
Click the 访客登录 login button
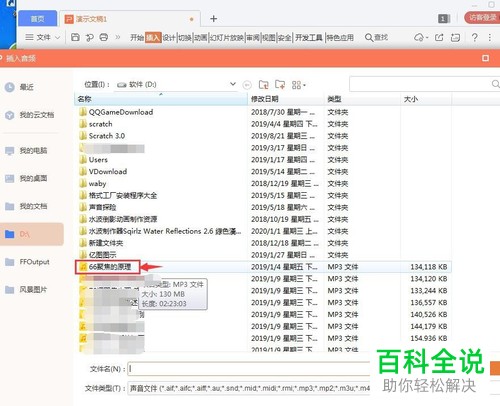482,17
